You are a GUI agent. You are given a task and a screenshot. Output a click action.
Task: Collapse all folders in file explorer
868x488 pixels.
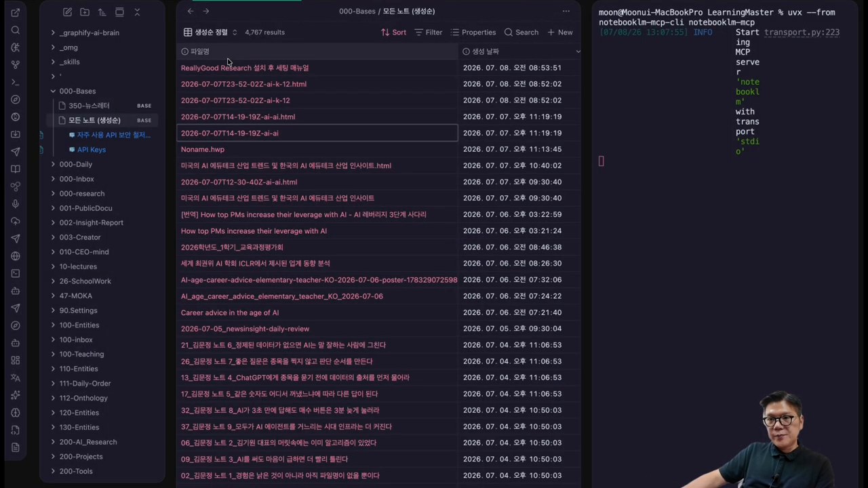pos(137,12)
